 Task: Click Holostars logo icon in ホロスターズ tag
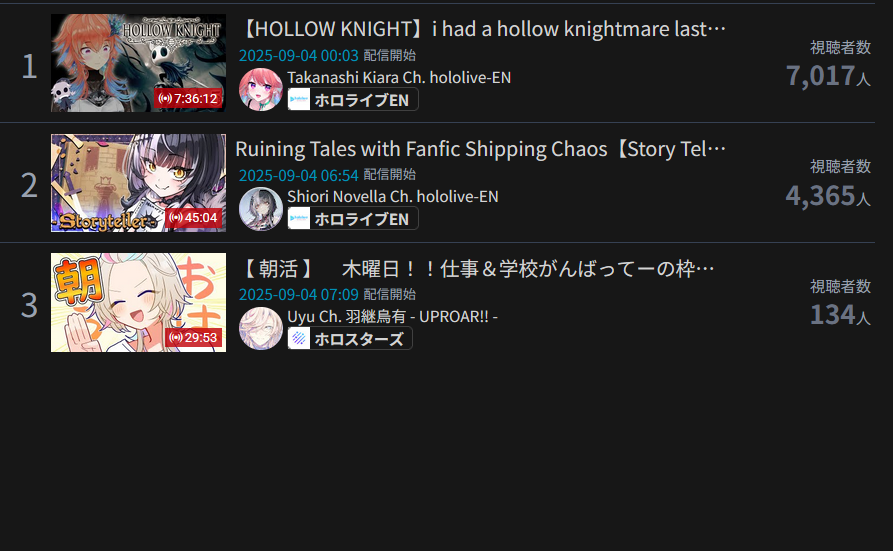click(299, 338)
